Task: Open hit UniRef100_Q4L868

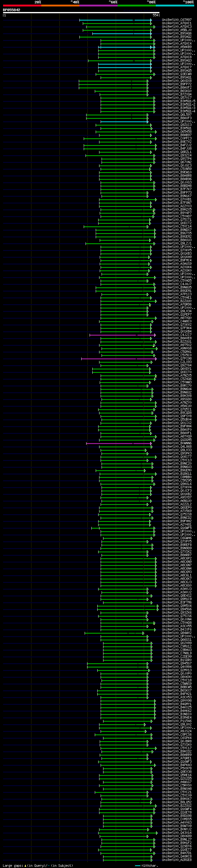Action: [177, 447]
